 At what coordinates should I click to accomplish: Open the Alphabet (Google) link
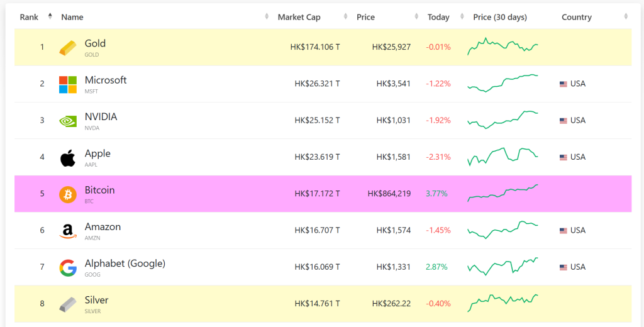coord(125,263)
